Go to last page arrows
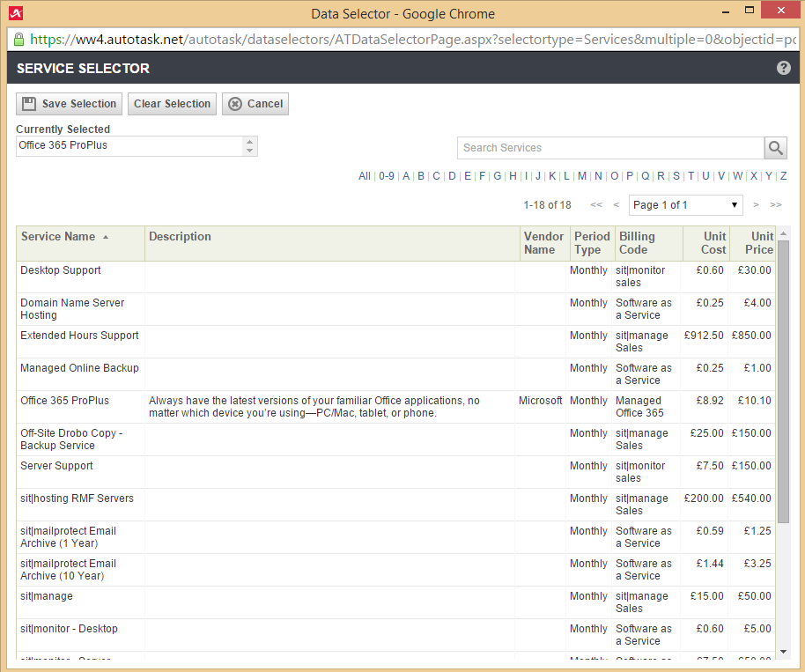This screenshot has height=672, width=805. tap(776, 205)
